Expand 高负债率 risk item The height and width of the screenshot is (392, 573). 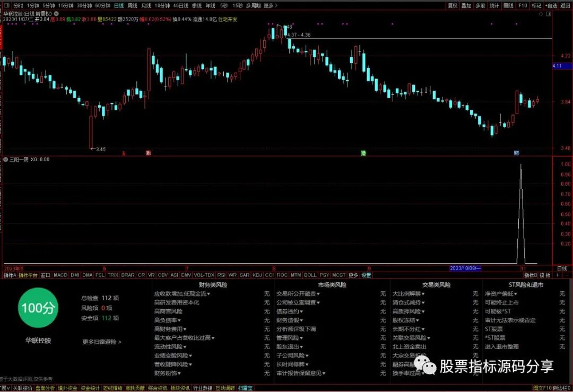(x=167, y=320)
